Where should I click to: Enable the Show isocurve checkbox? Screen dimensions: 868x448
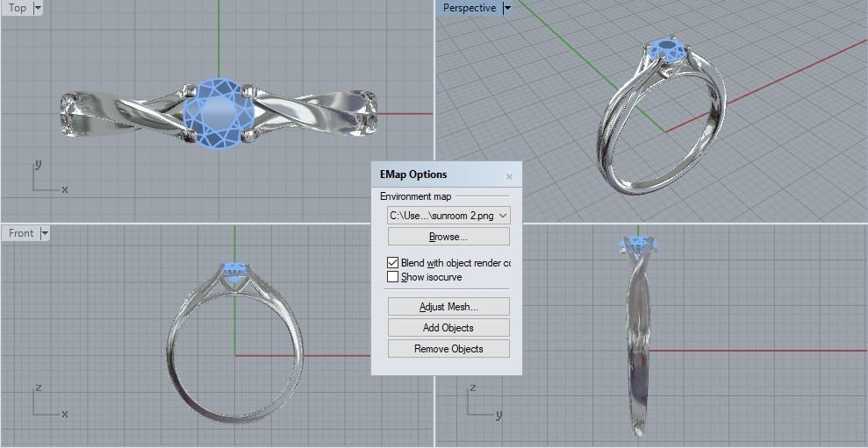(392, 276)
